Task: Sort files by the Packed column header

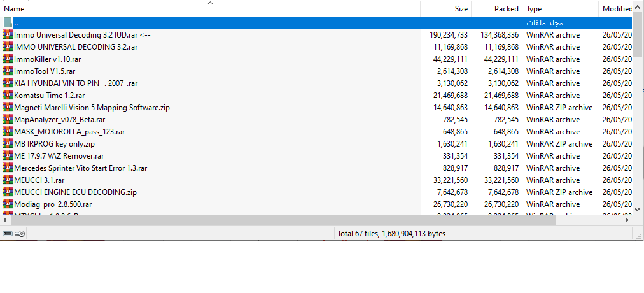Action: (x=496, y=9)
